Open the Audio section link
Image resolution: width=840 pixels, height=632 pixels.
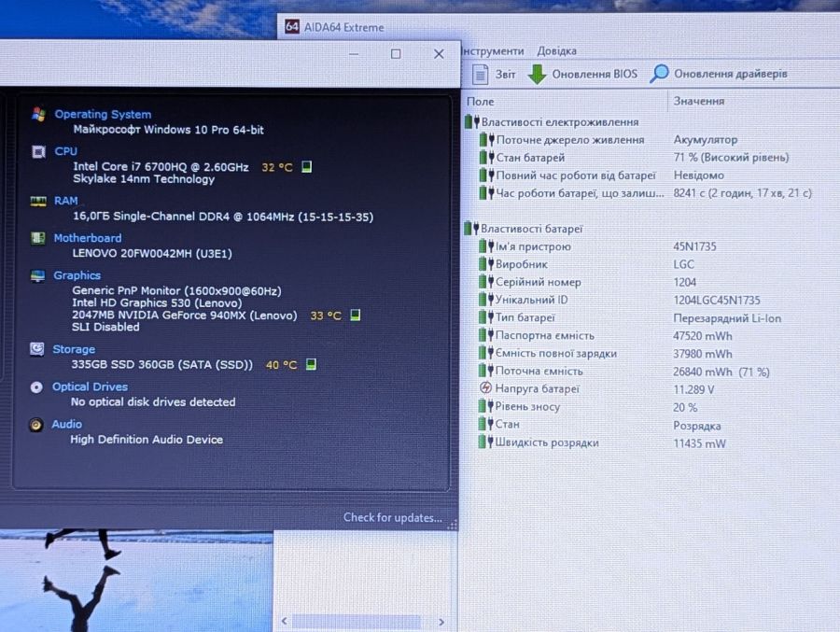pos(66,425)
